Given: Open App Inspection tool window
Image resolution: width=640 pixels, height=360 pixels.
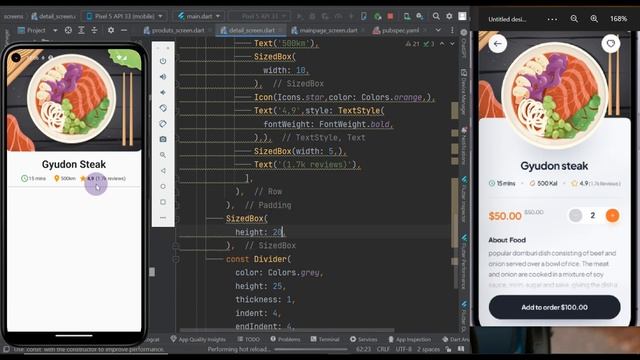Looking at the screenshot, I should 409,339.
